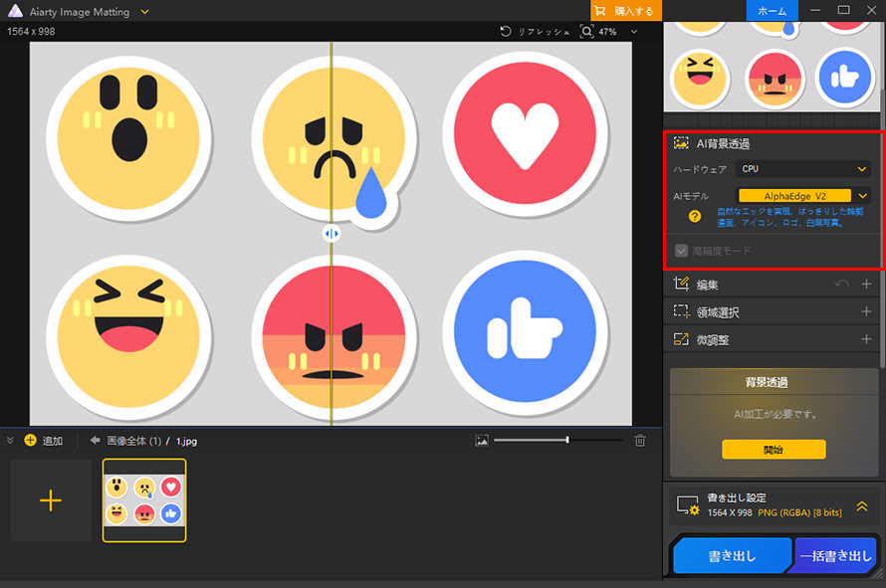Image resolution: width=886 pixels, height=588 pixels.
Task: Open the ハードウェア CPU dropdown
Action: coord(803,169)
